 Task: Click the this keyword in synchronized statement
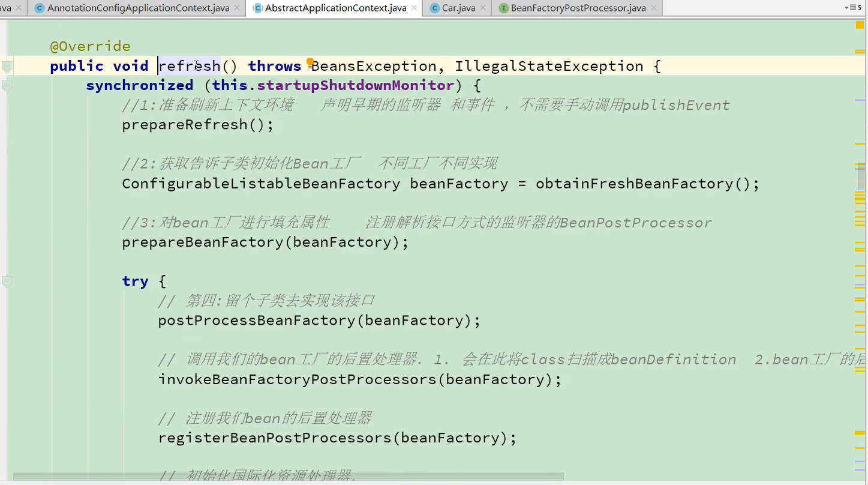[x=230, y=85]
